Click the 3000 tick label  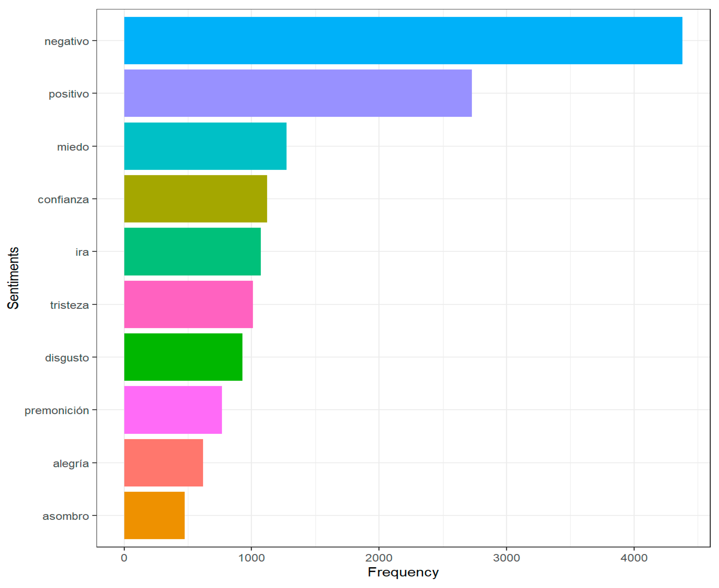pyautogui.click(x=506, y=558)
